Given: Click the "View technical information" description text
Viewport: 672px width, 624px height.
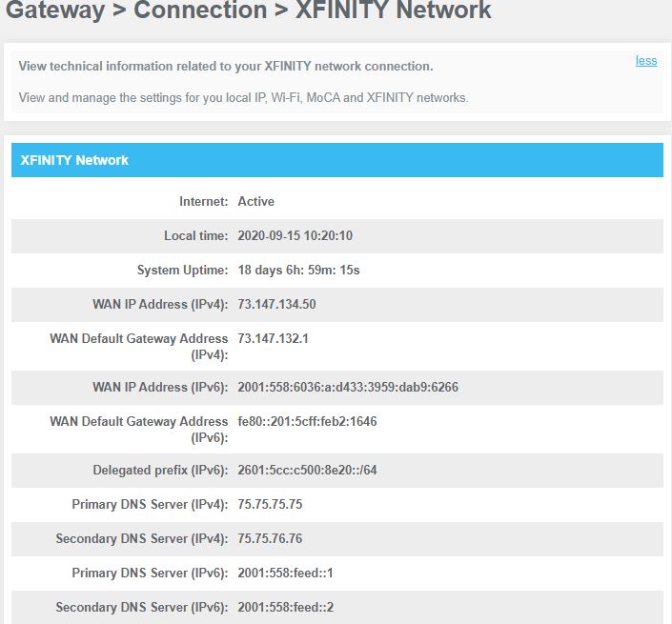Looking at the screenshot, I should (226, 67).
